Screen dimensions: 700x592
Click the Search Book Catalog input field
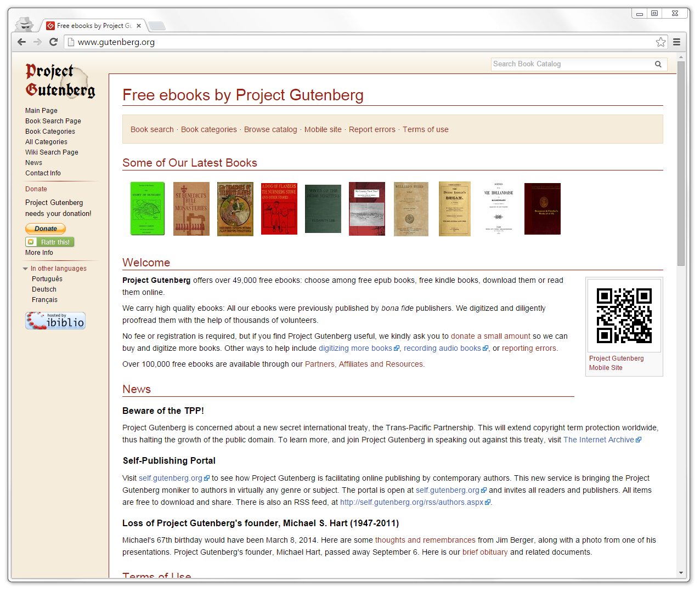coord(571,64)
